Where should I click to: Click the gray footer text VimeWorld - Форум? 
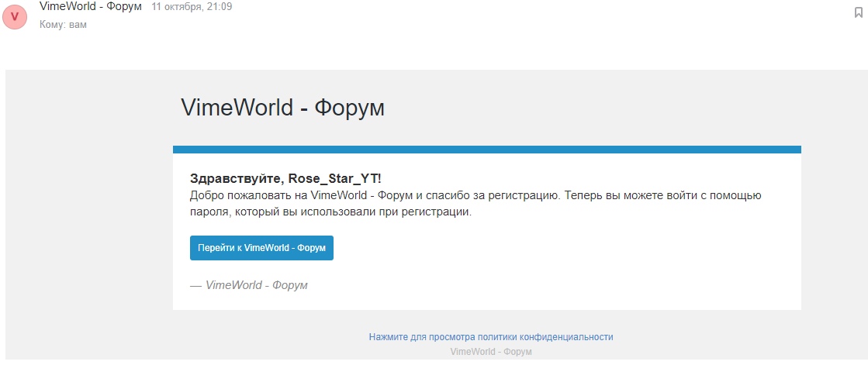coord(490,352)
